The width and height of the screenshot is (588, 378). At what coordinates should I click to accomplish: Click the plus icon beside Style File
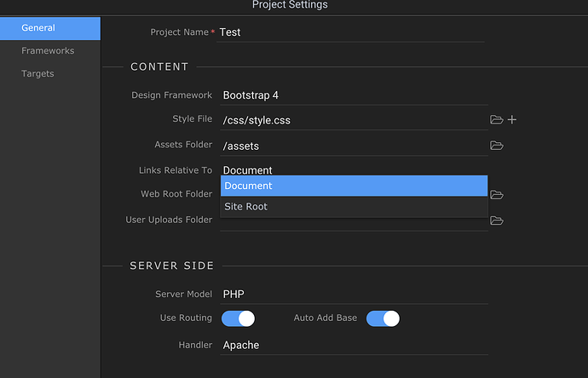pyautogui.click(x=512, y=120)
